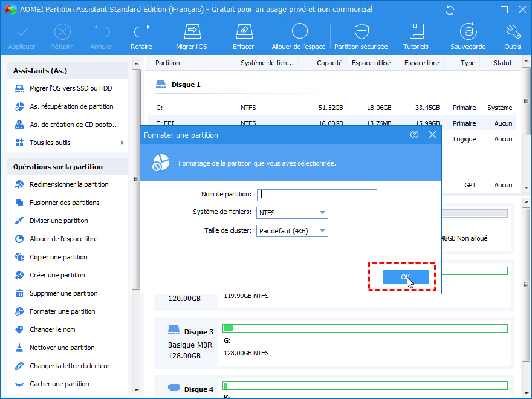
Task: Click the refresh icon in title bar
Action: coord(450,10)
